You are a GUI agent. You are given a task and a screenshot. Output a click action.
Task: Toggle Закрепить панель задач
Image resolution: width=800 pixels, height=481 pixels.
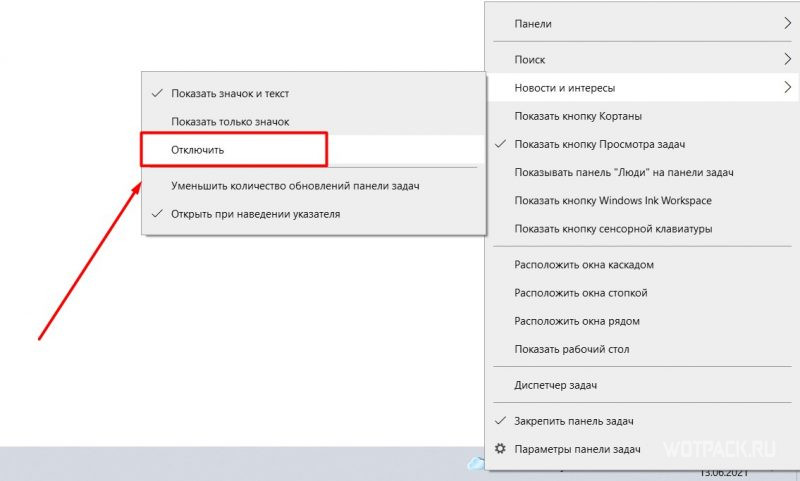(x=642, y=421)
